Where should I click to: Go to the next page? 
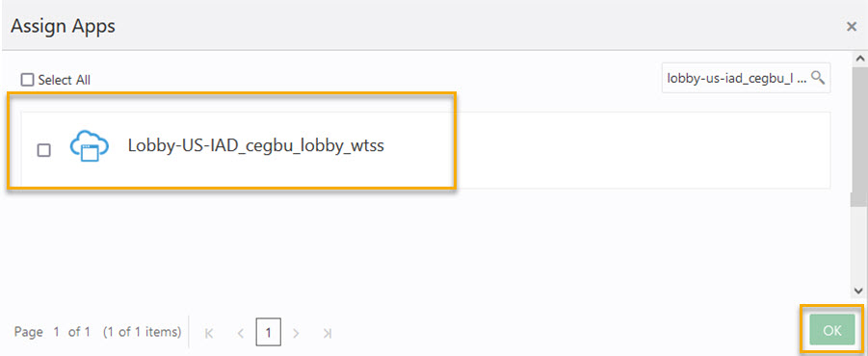coord(296,333)
